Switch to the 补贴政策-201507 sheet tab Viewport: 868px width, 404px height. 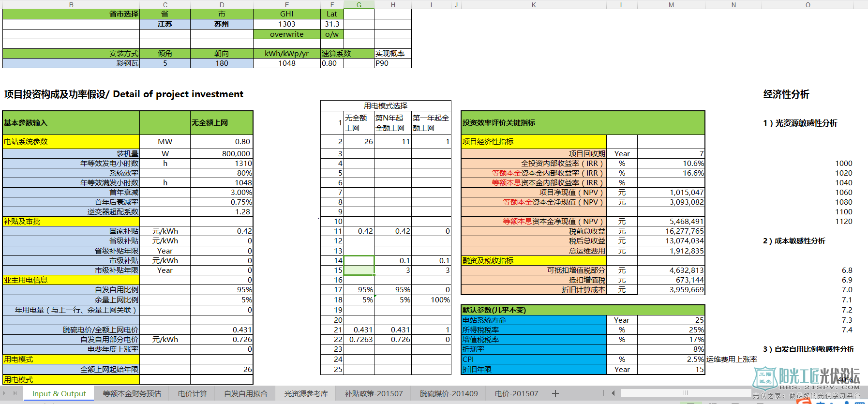(x=374, y=393)
